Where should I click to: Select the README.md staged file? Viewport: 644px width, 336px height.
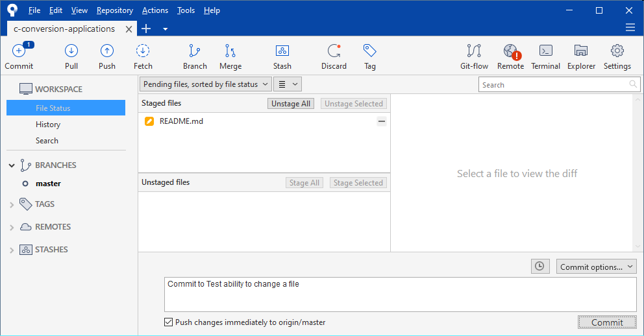264,121
